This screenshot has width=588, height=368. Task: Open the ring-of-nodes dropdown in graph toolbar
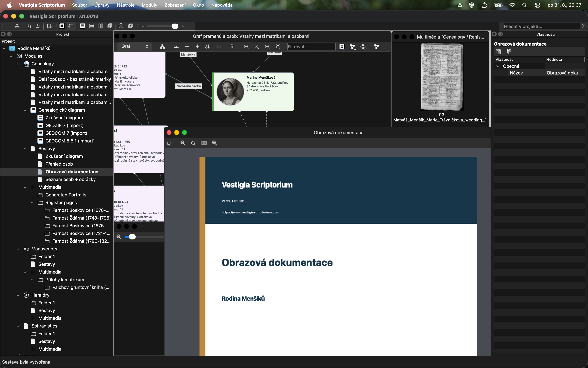pyautogui.click(x=363, y=47)
